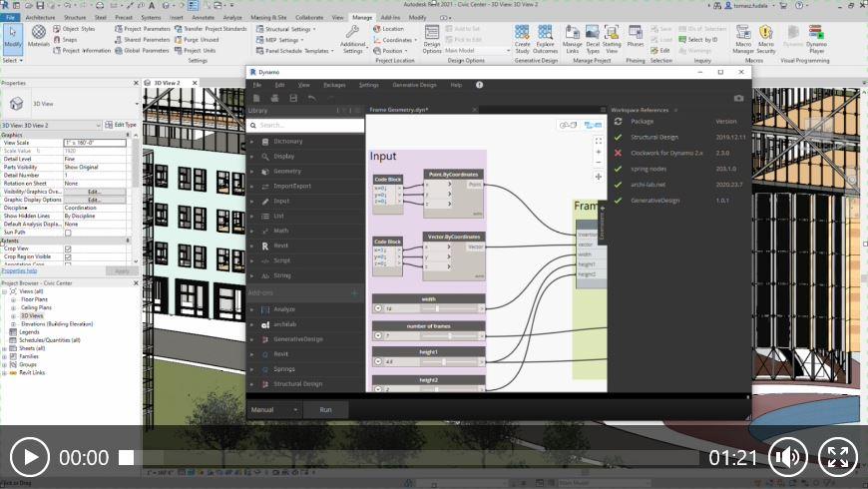Close the Properties palette
Screen dimensions: 868x489
[136, 83]
